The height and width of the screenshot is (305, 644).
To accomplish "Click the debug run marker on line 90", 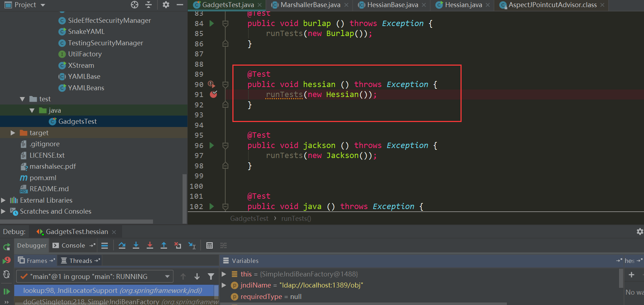I will [211, 85].
